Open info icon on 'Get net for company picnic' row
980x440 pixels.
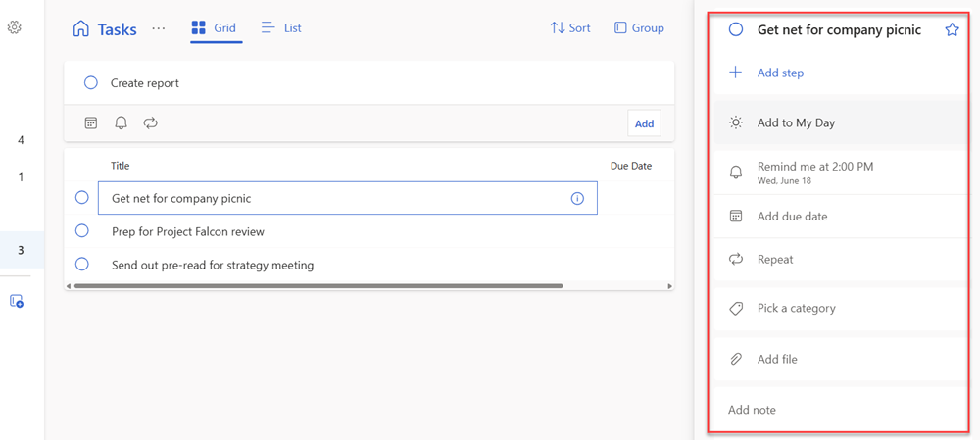(x=577, y=198)
